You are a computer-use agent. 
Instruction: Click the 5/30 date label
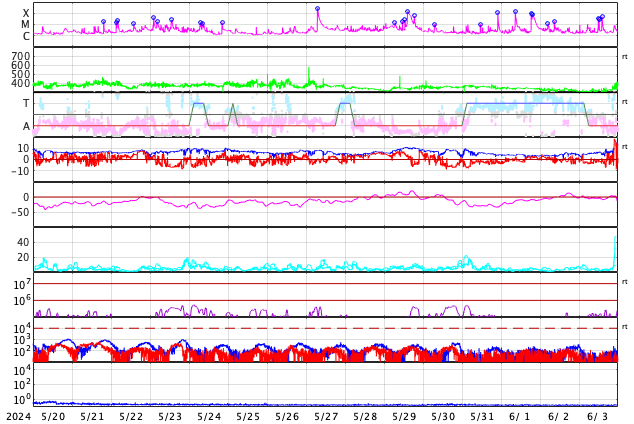(443, 416)
